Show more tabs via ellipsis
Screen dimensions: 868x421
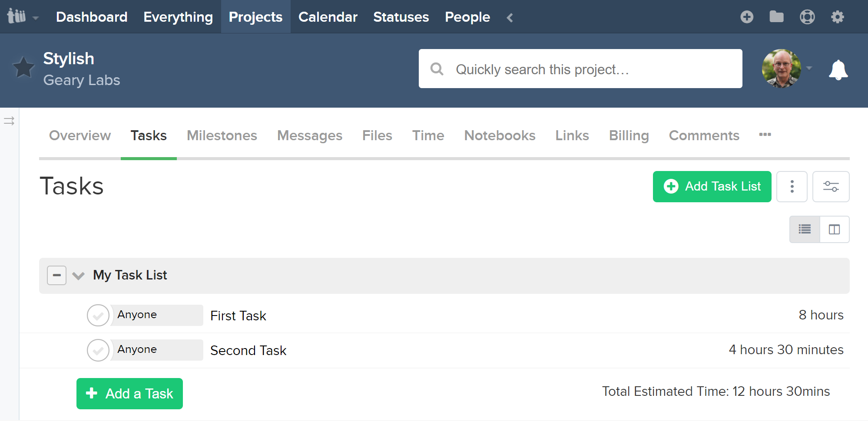[x=765, y=135]
